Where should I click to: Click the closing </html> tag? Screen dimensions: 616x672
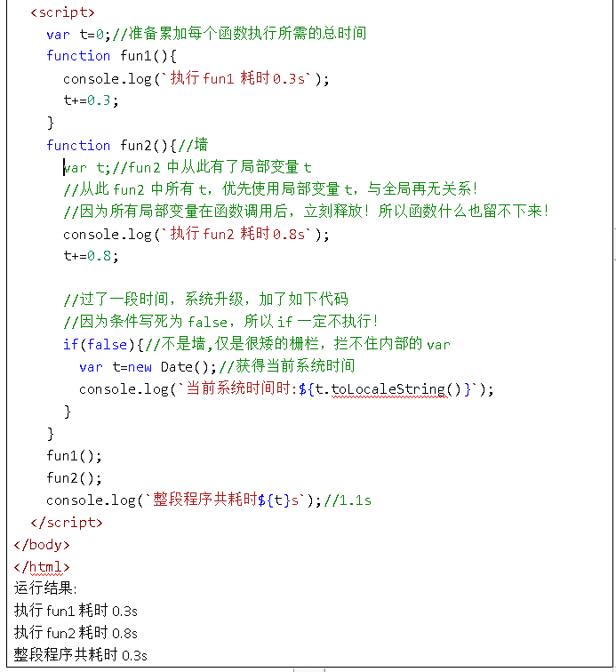42,567
